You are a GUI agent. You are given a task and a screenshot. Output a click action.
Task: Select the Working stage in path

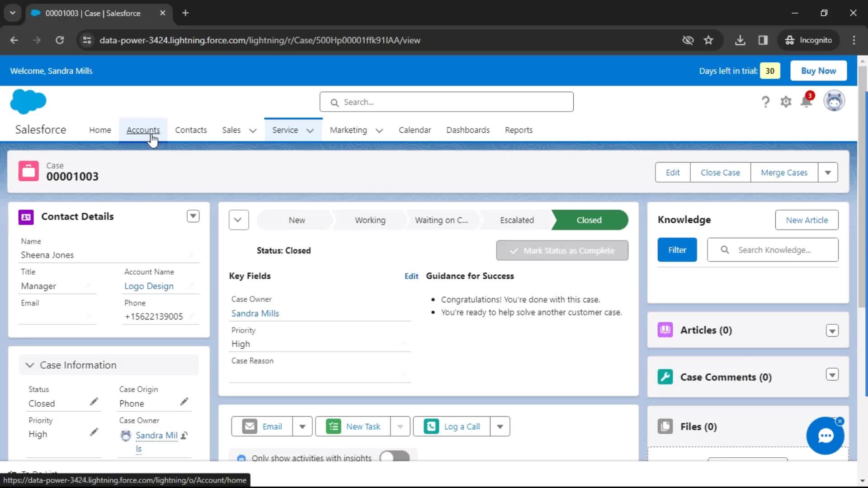[370, 220]
